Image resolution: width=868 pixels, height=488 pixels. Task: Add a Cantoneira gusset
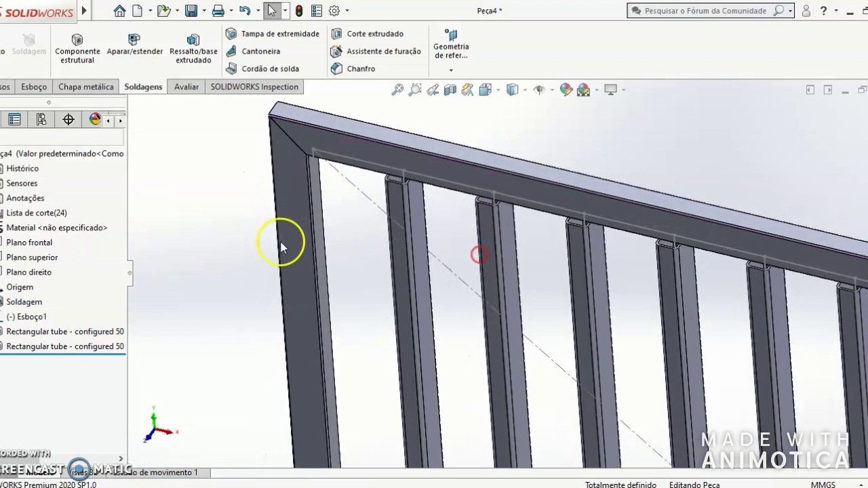[x=253, y=52]
